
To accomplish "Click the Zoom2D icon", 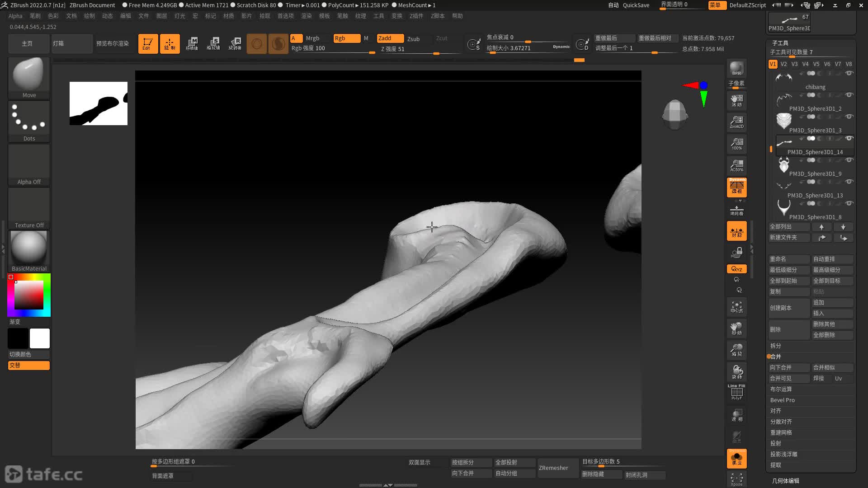I will coord(736,122).
